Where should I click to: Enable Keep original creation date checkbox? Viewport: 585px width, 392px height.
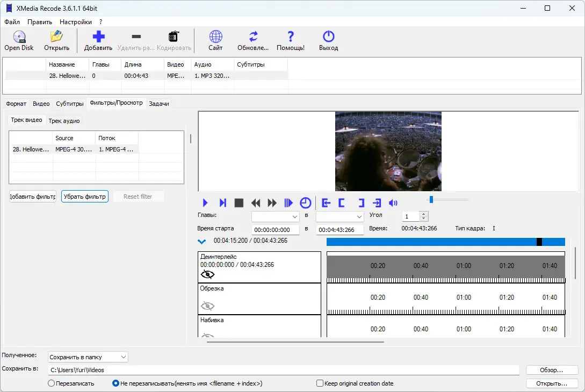[x=320, y=383]
